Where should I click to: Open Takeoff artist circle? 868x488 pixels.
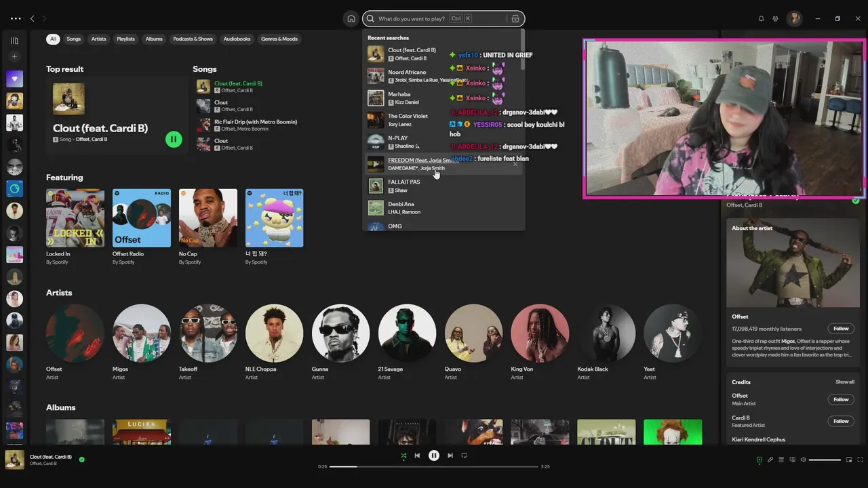click(x=208, y=333)
